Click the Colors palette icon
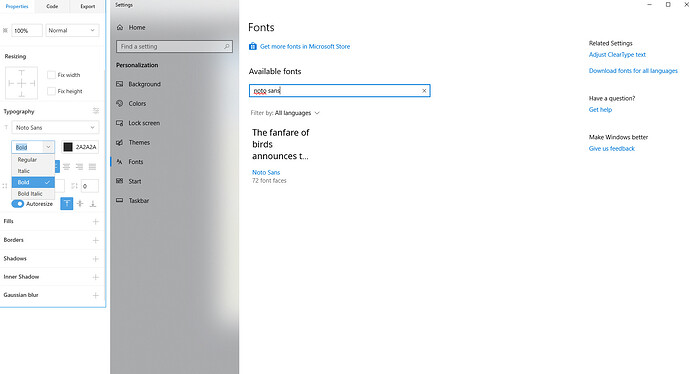The height and width of the screenshot is (374, 690). coord(119,103)
